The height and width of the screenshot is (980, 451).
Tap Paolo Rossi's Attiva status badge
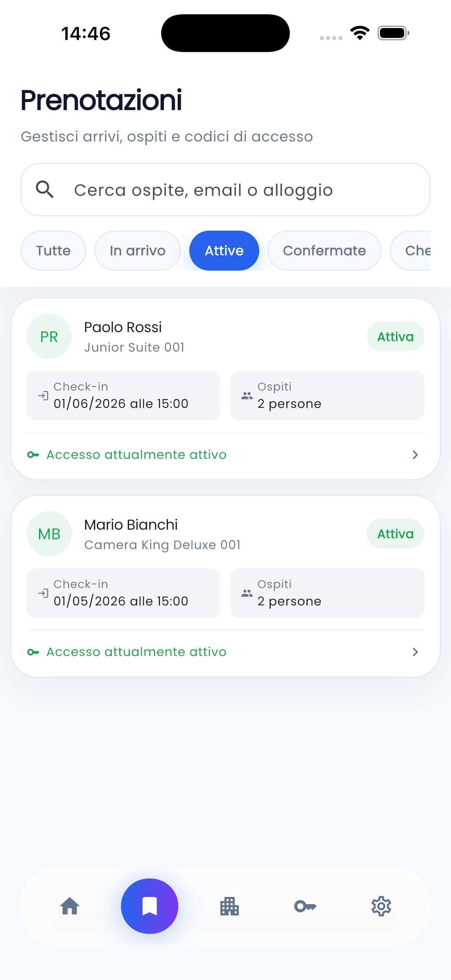396,336
